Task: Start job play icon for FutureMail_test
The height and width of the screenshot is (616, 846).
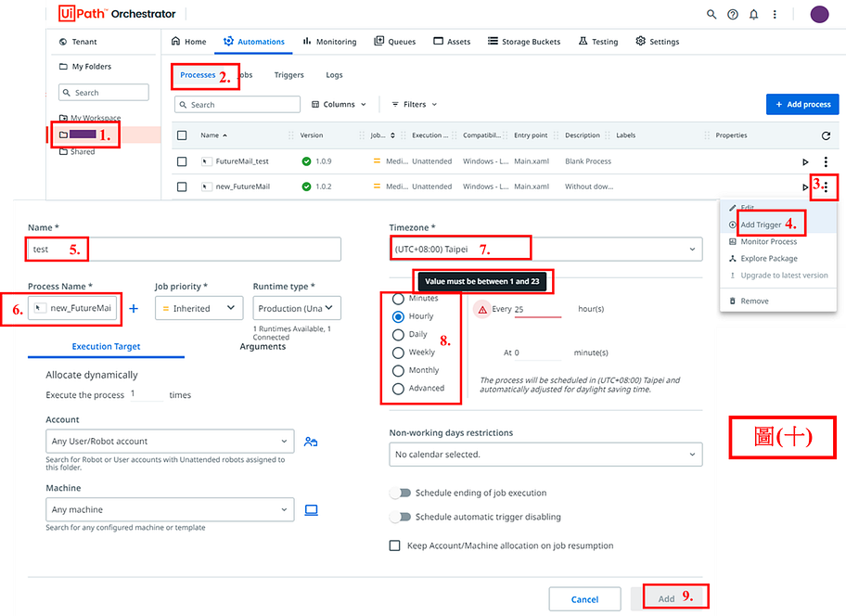Action: click(805, 161)
